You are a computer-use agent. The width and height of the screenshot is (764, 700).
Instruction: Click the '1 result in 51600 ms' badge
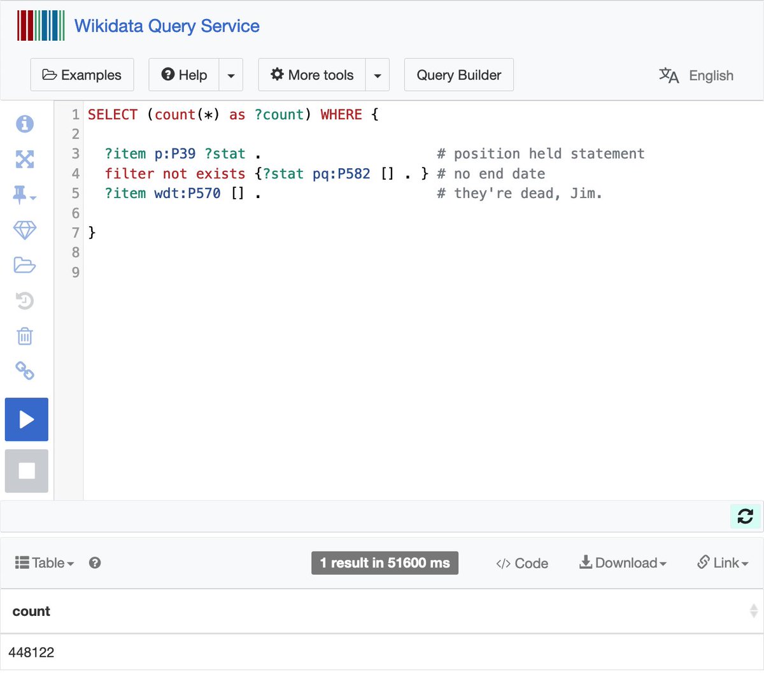(x=385, y=562)
